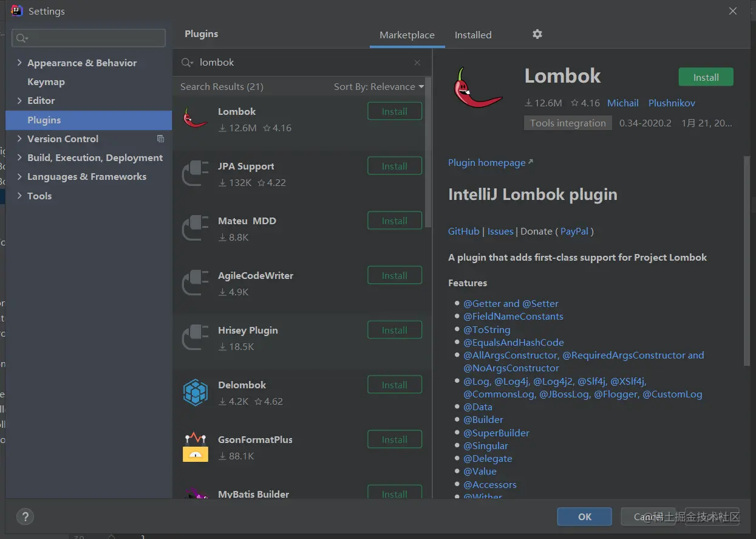Expand the Tools settings node

pyautogui.click(x=19, y=196)
